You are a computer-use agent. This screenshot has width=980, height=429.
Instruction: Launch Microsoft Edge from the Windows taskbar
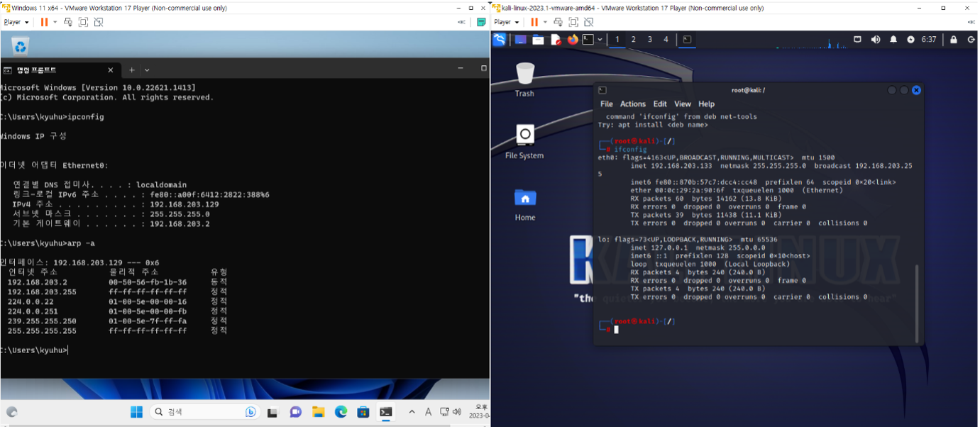pyautogui.click(x=341, y=412)
